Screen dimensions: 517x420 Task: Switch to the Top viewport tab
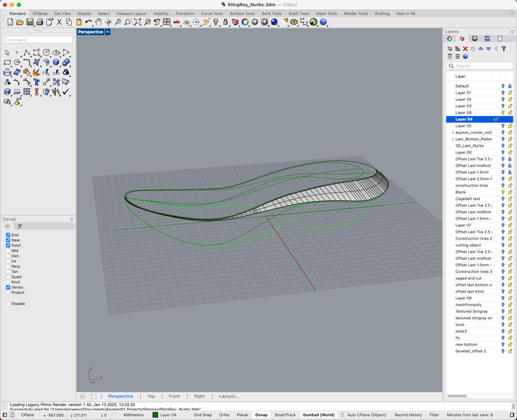click(151, 397)
